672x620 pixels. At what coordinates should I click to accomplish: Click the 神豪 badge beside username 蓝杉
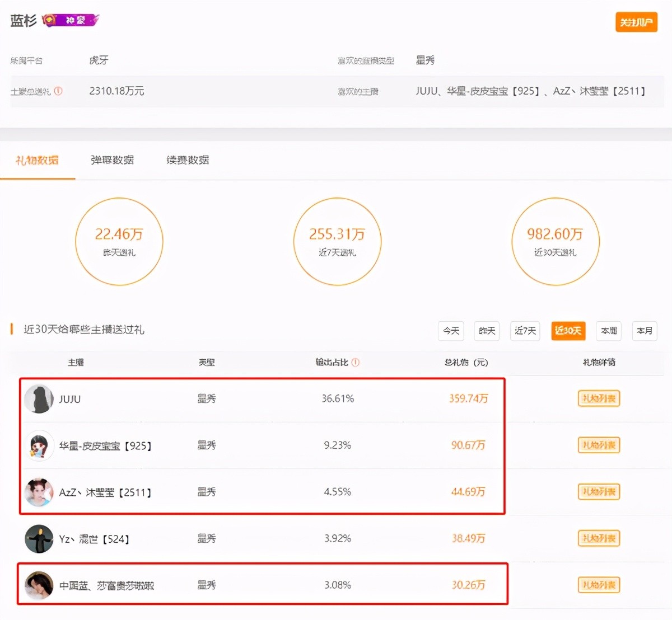[71, 20]
